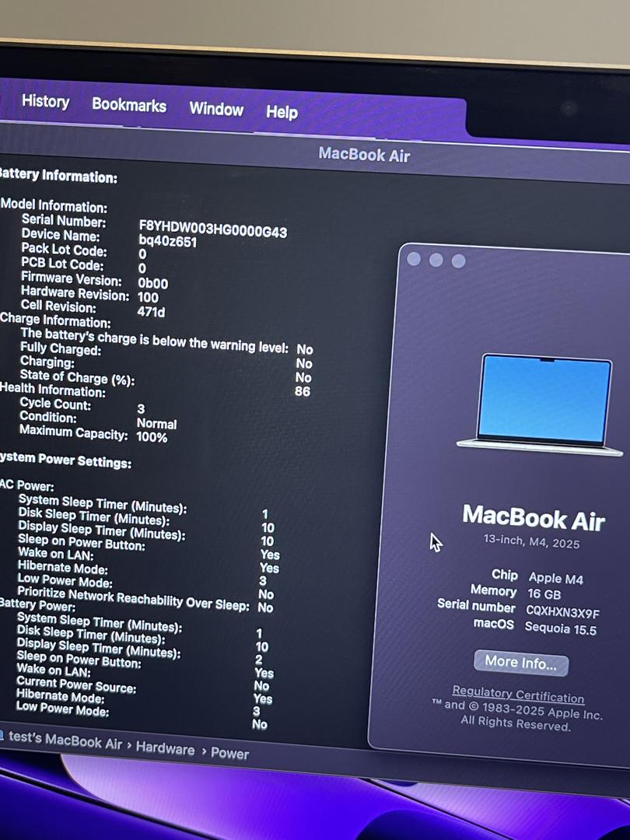Click the Fully Charged label

point(61,348)
